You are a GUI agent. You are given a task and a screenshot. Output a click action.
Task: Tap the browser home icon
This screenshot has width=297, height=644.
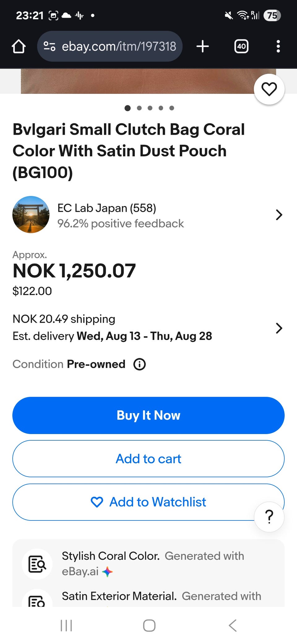tap(19, 46)
